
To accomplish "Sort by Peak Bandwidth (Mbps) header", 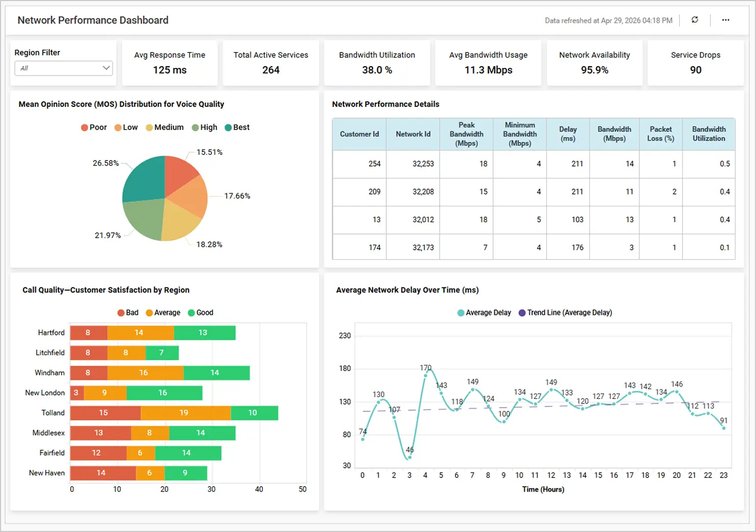I will point(467,134).
